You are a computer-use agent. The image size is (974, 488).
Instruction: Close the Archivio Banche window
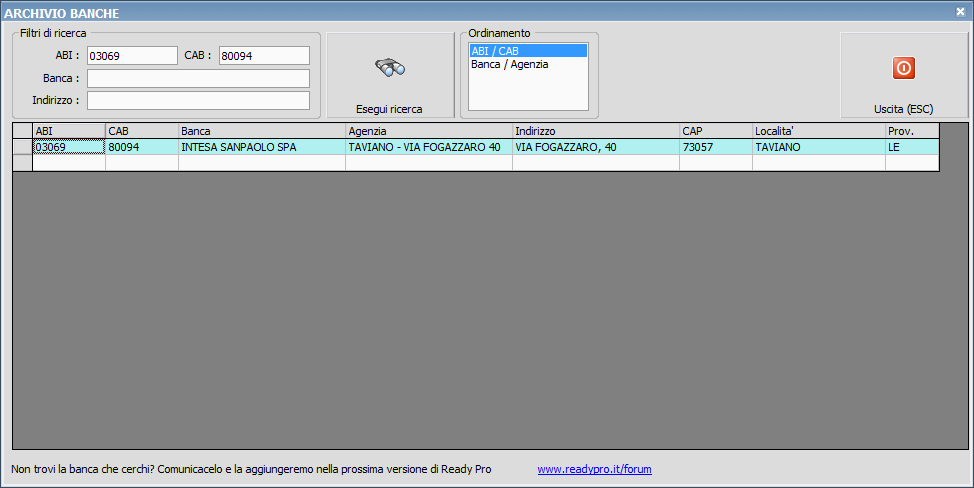(960, 12)
